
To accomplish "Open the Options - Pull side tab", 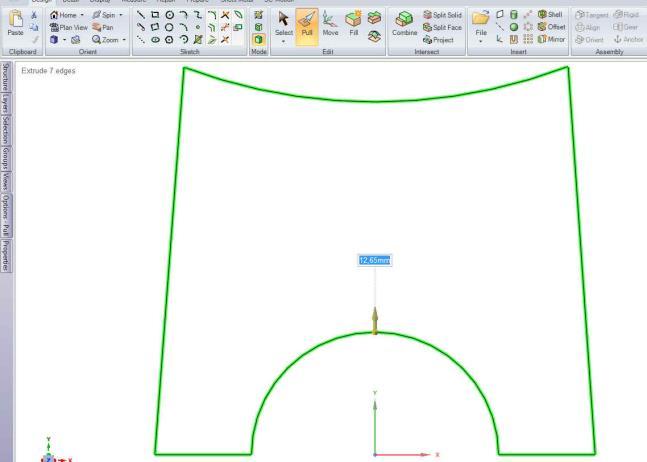I will [x=5, y=215].
